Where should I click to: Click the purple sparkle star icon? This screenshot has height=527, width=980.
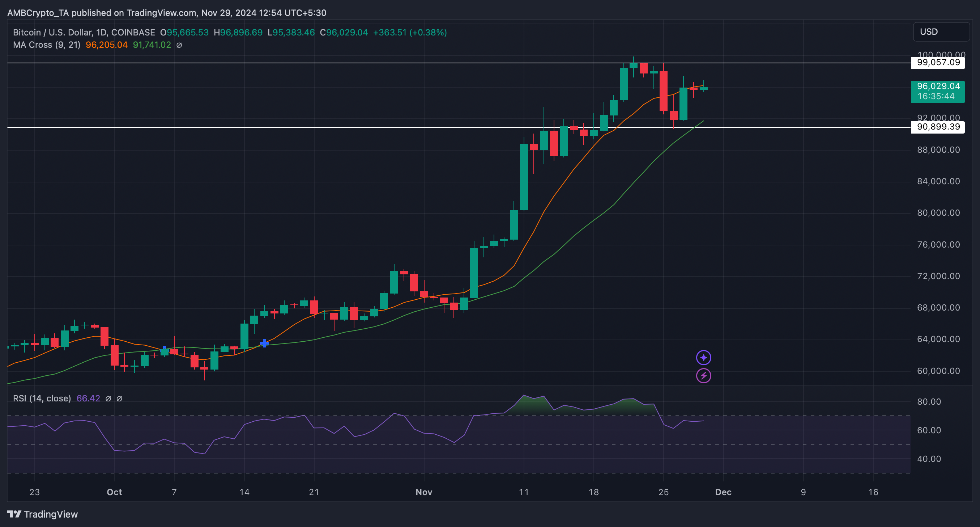tap(703, 358)
